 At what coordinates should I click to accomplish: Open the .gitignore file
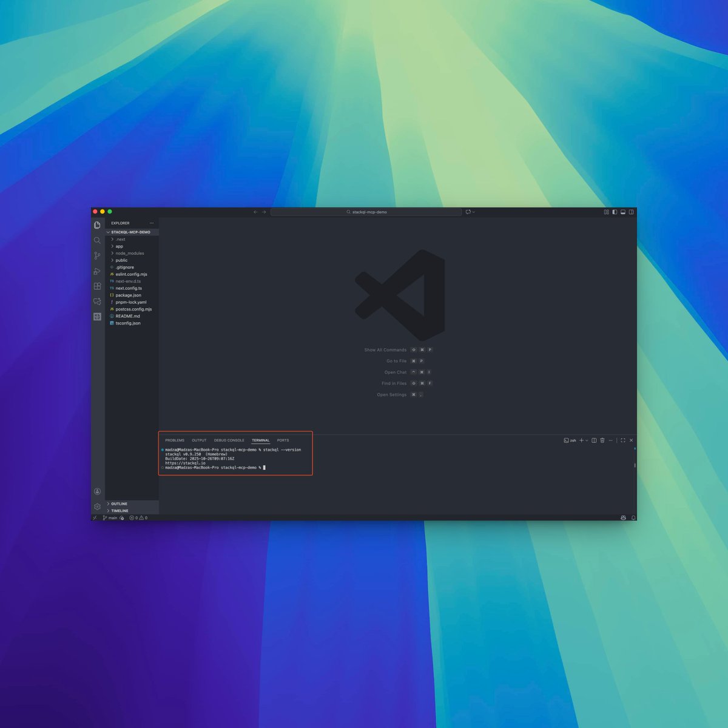[x=132, y=268]
